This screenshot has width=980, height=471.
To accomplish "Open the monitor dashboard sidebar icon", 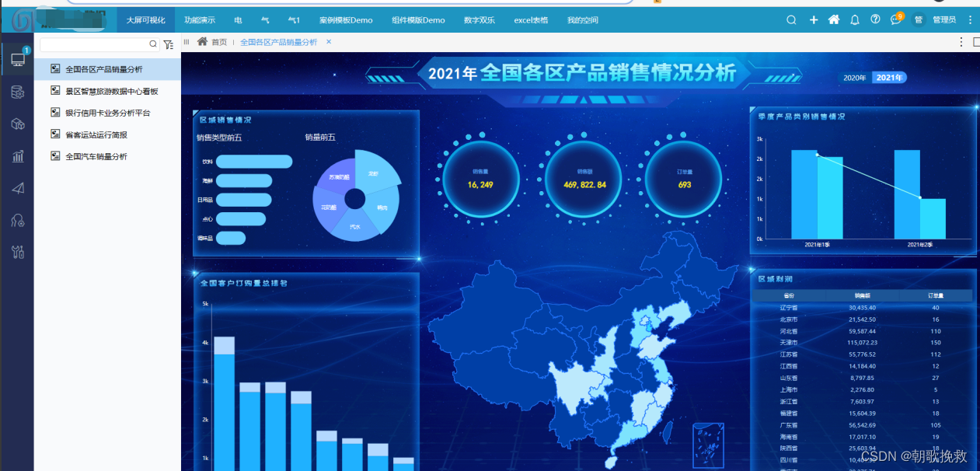I will (18, 60).
